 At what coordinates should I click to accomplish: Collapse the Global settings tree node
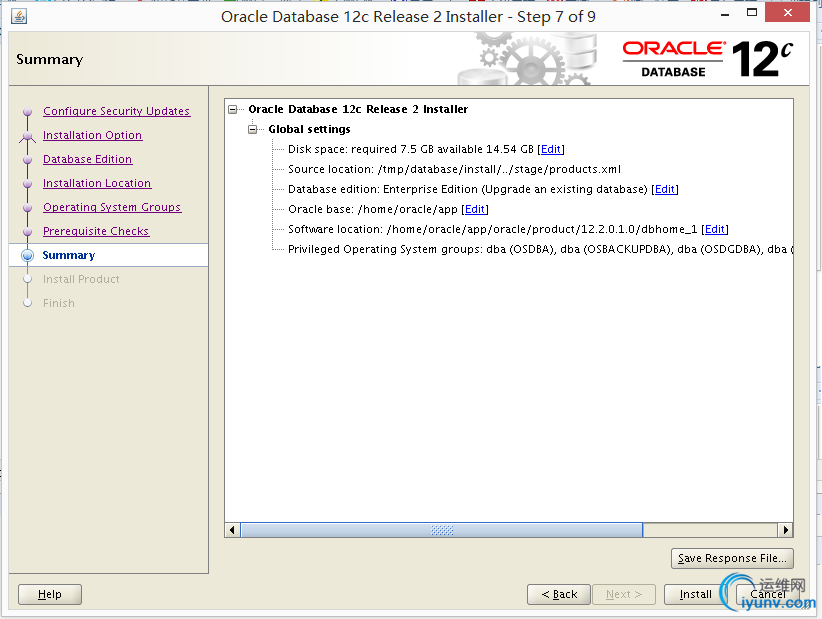click(253, 129)
